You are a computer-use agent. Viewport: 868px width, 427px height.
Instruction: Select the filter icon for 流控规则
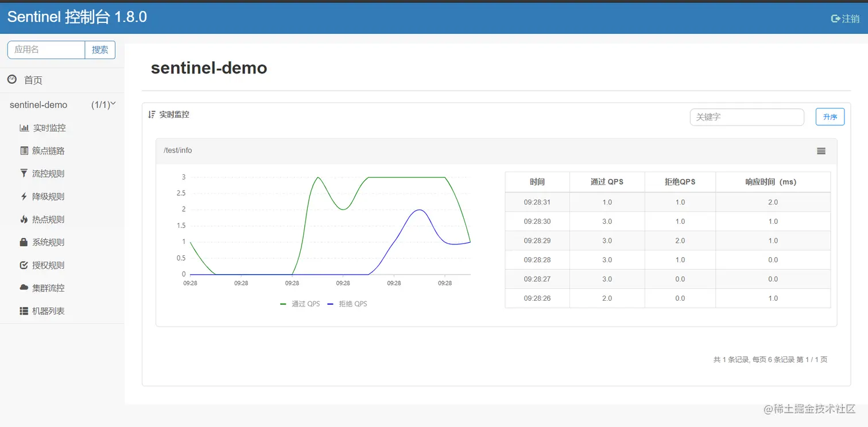pyautogui.click(x=24, y=173)
